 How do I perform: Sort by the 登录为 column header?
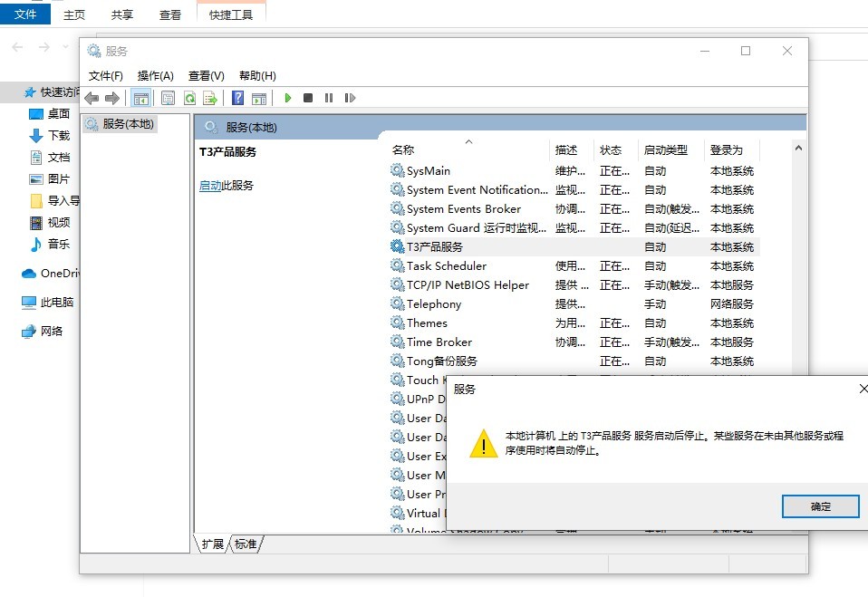click(x=732, y=150)
